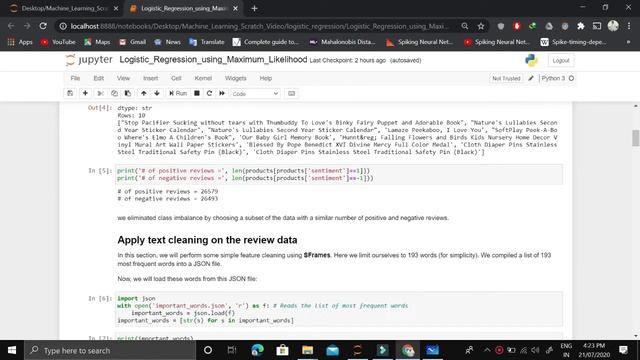This screenshot has width=640, height=360.
Task: Open the YouTube bookmark
Action: click(58, 42)
